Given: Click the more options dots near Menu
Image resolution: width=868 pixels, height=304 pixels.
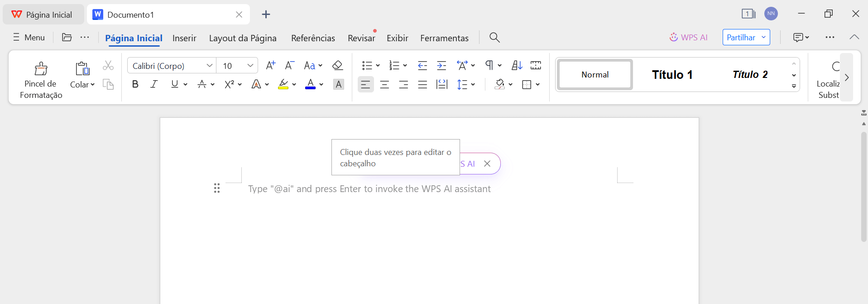Looking at the screenshot, I should pos(85,37).
